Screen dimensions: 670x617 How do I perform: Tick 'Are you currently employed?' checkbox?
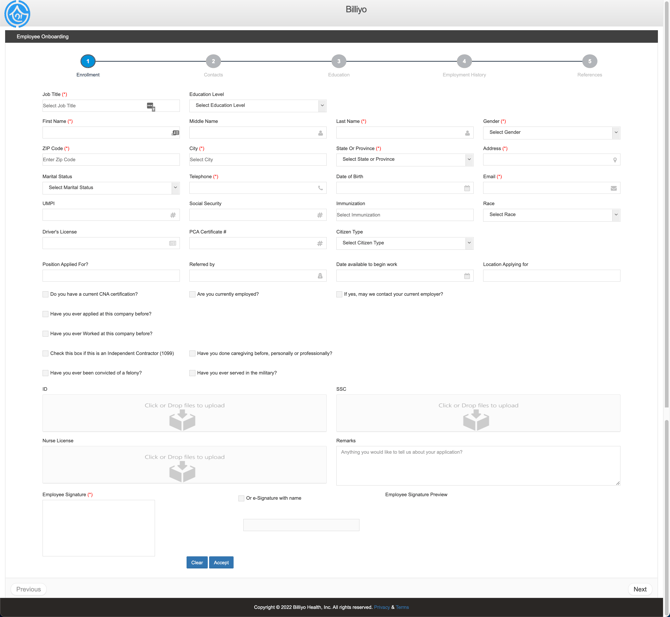point(193,295)
